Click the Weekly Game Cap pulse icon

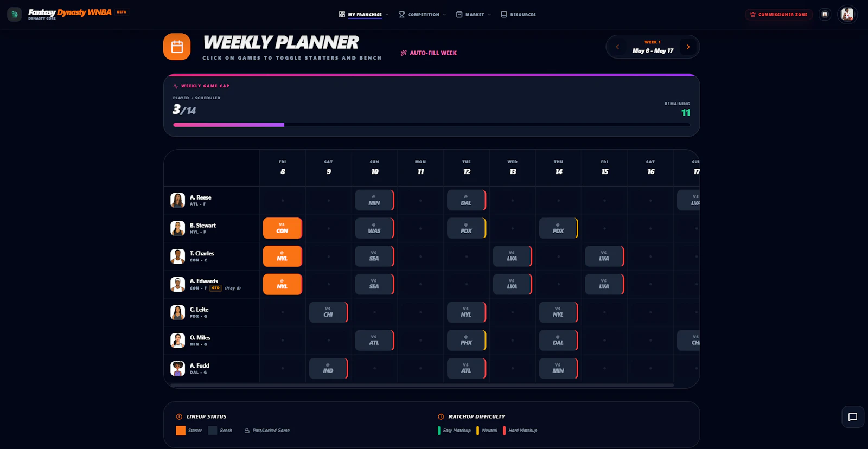[176, 86]
